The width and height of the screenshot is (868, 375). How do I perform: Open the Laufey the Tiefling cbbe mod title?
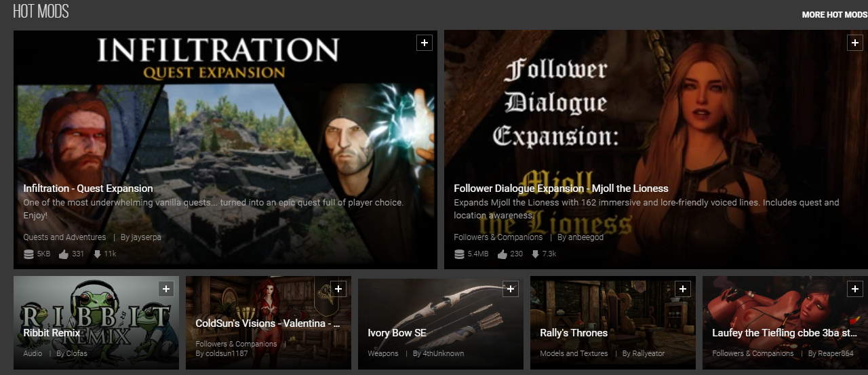click(x=785, y=333)
